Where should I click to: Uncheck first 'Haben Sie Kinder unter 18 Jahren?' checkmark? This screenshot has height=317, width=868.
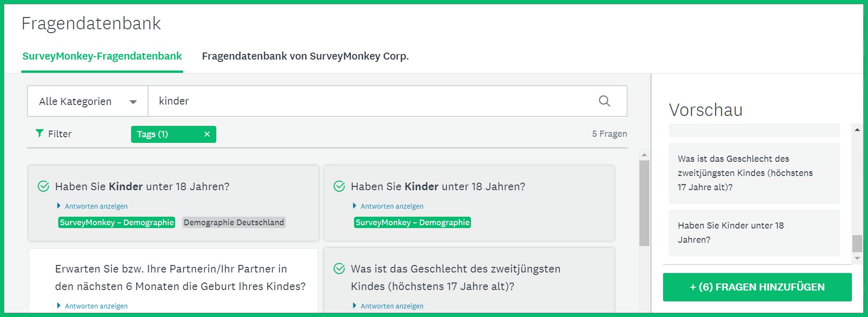coord(44,186)
